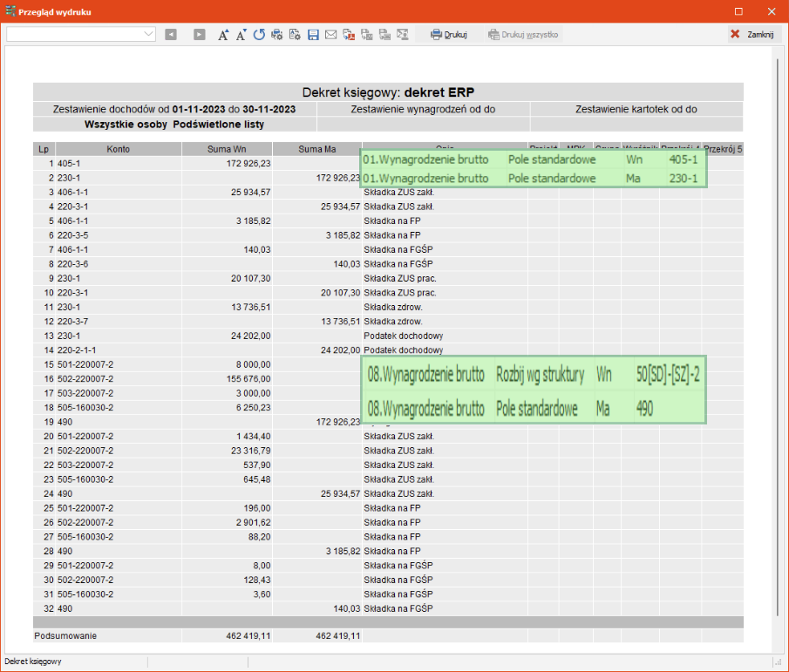This screenshot has width=789, height=672.
Task: Click the Suma Wn column header
Action: click(x=227, y=149)
